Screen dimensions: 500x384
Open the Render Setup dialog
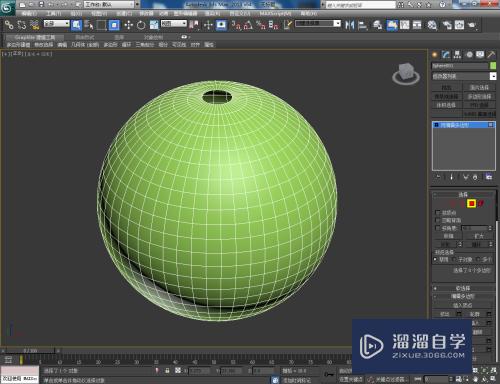click(447, 25)
